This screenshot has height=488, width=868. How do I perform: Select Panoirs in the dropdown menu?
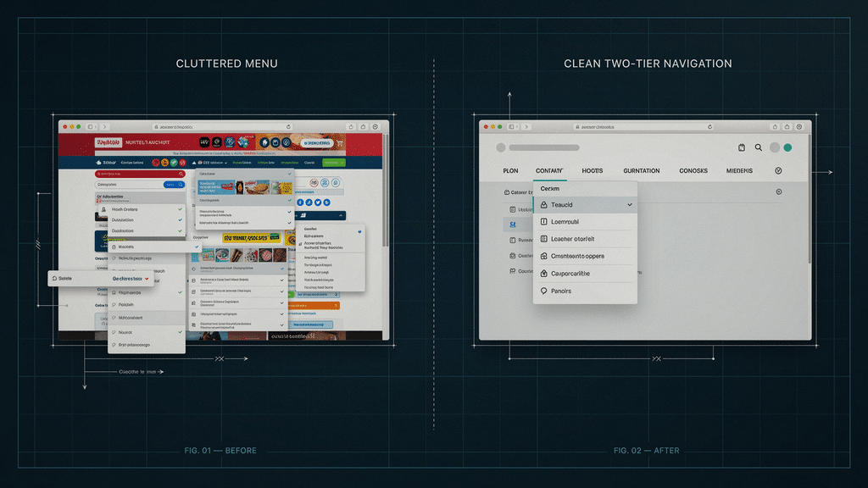[585, 291]
